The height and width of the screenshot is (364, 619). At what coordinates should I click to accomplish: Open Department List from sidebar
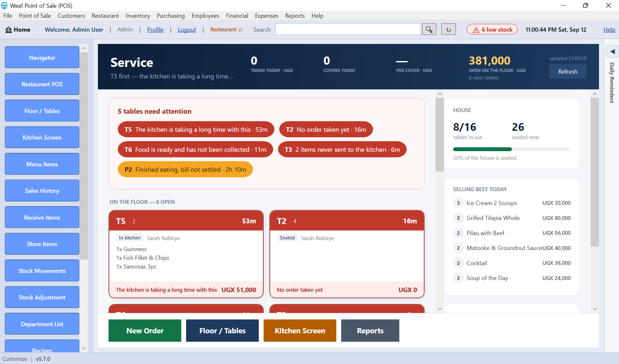[42, 324]
